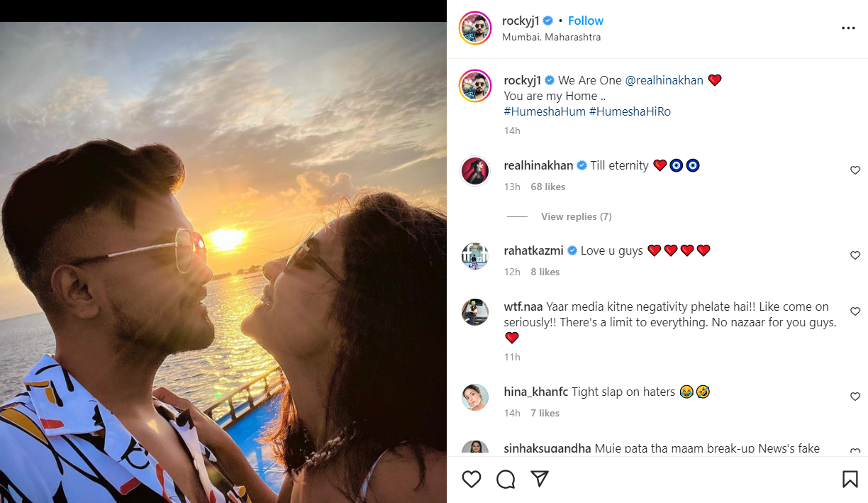Screen dimensions: 868x503
Task: Follow the rockyj1 account
Action: (x=586, y=21)
